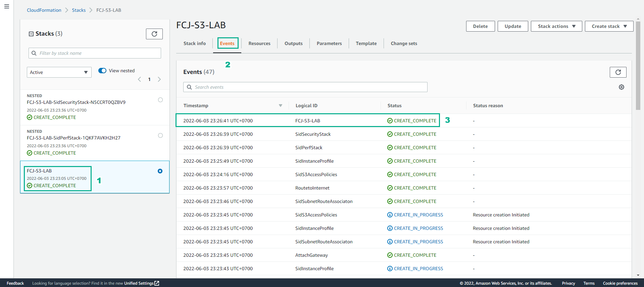Click the Feedback link
The image size is (644, 287).
[x=15, y=283]
